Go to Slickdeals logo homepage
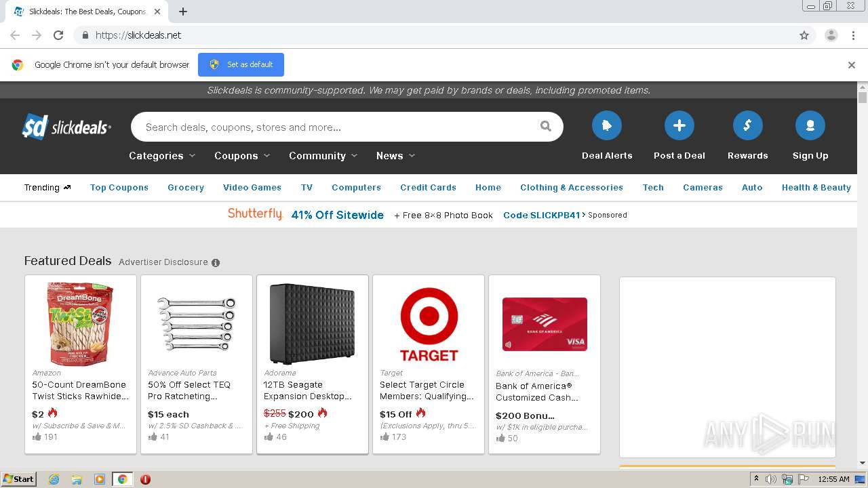 tap(66, 127)
